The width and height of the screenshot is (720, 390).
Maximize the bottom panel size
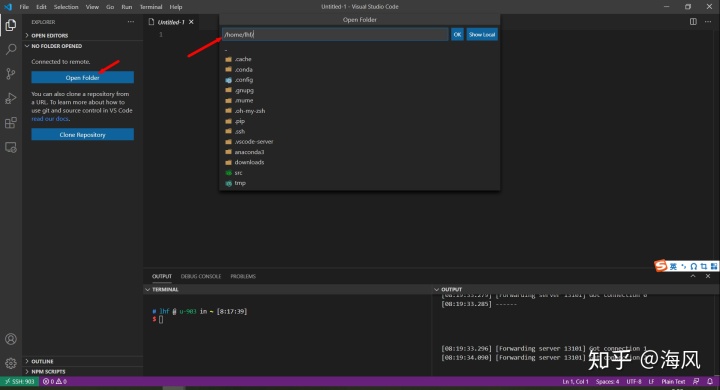point(693,276)
